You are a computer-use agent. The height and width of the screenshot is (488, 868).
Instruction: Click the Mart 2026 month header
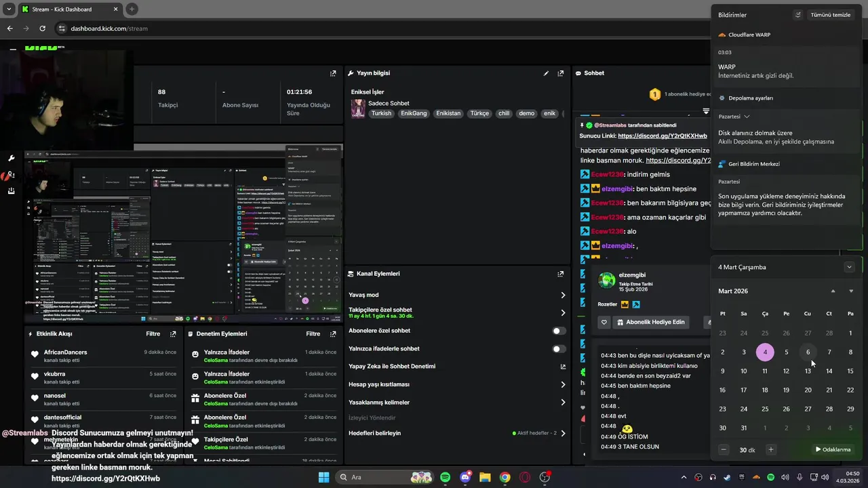(x=733, y=291)
